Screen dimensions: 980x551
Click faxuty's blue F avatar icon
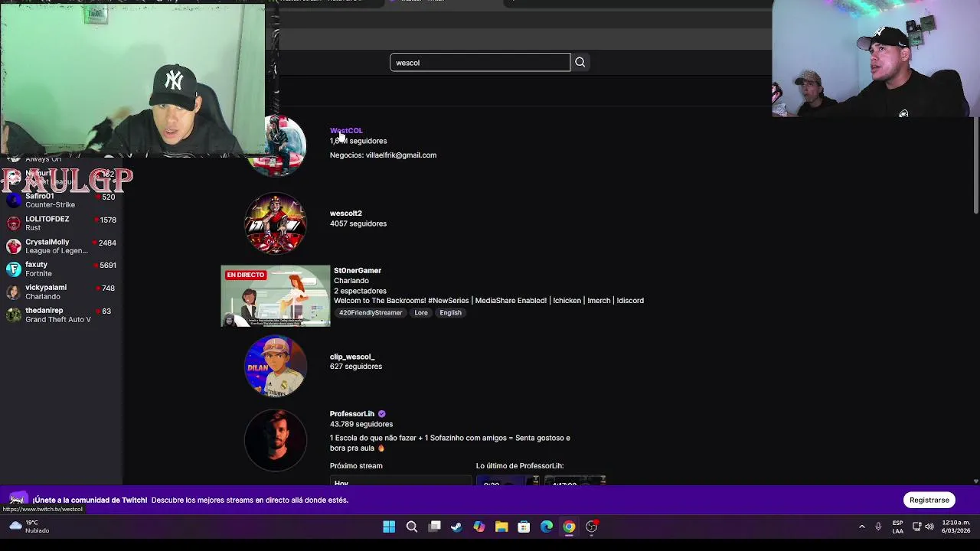(13, 269)
